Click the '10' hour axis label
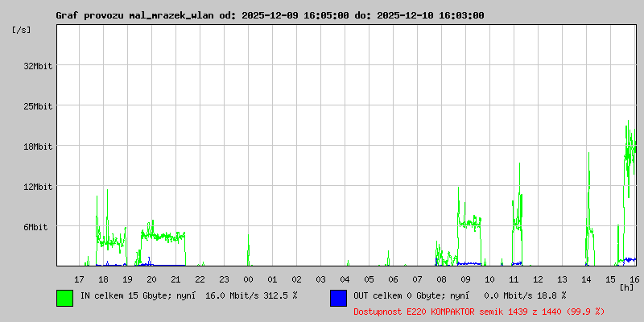Viewport: 644px width, 322px height. click(489, 279)
